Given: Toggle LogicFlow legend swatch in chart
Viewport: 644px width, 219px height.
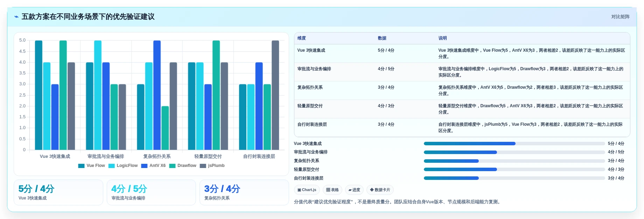Looking at the screenshot, I should [112, 166].
